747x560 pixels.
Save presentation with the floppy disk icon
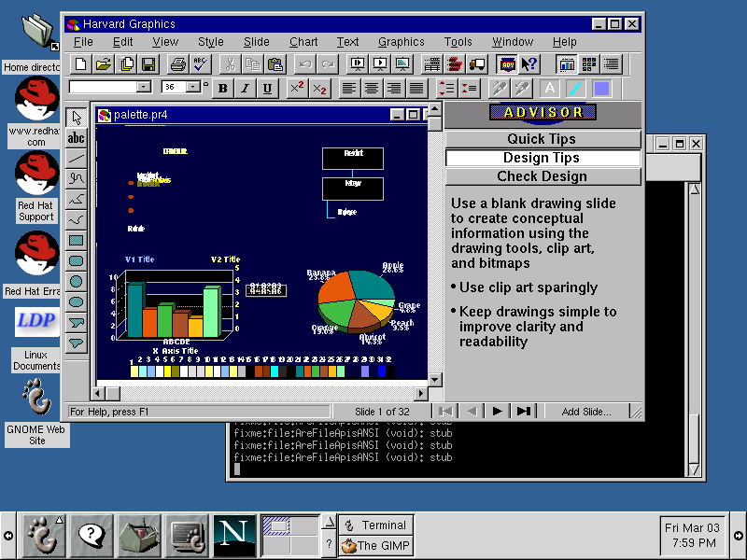(149, 64)
